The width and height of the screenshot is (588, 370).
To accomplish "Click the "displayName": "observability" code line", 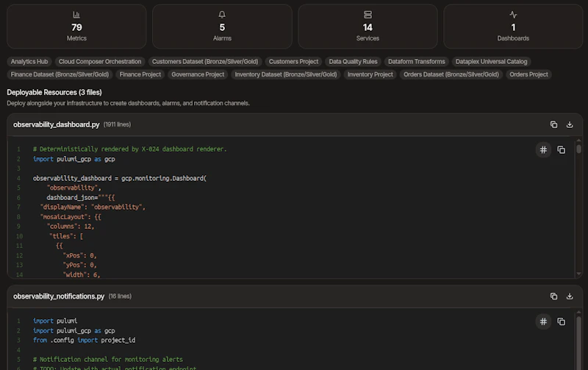I will pyautogui.click(x=93, y=207).
